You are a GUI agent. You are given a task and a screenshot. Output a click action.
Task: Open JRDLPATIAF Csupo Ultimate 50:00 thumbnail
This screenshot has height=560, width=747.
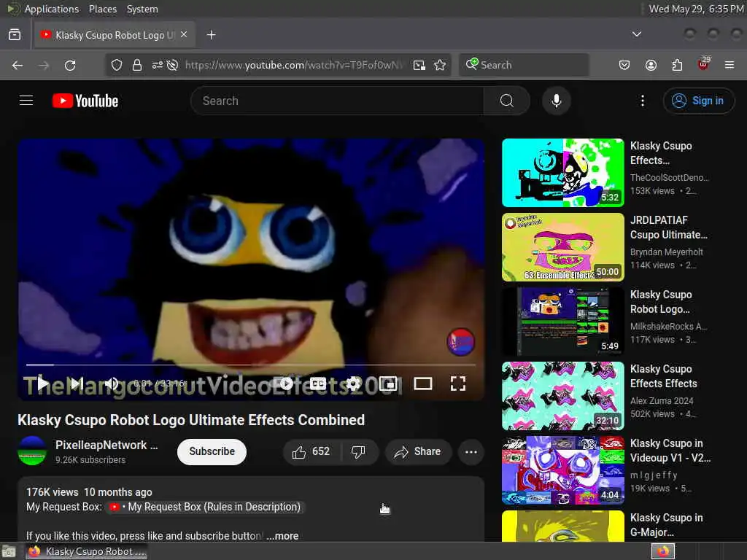pos(562,246)
